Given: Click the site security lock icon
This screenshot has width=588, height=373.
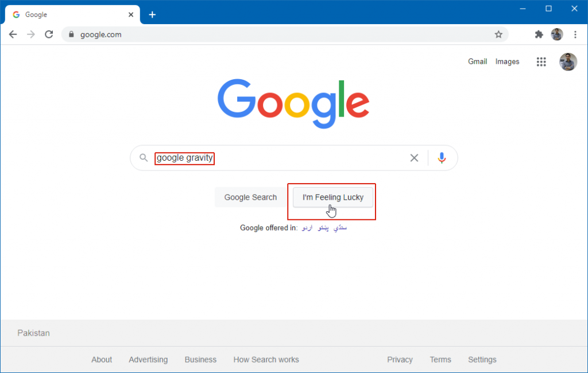Looking at the screenshot, I should pyautogui.click(x=71, y=34).
